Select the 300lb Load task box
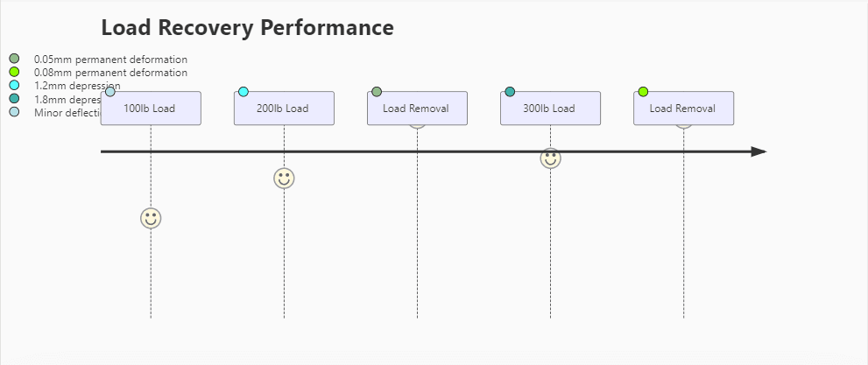This screenshot has height=365, width=868. [550, 109]
